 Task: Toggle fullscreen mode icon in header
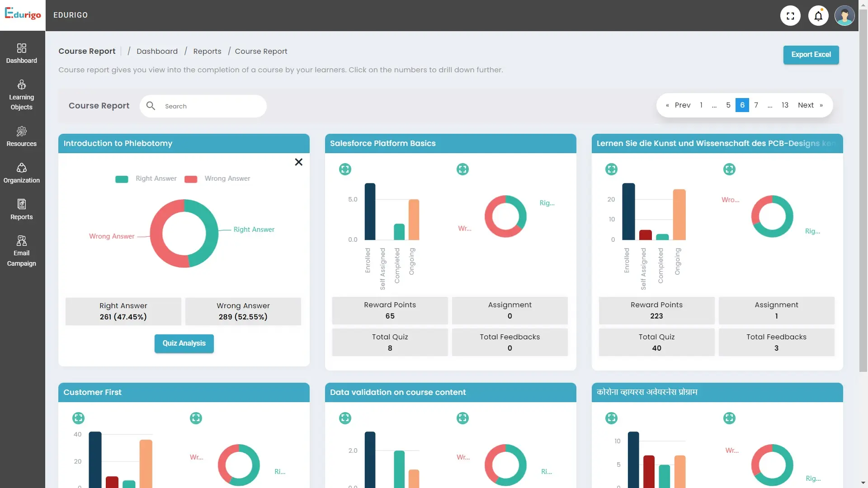(790, 16)
